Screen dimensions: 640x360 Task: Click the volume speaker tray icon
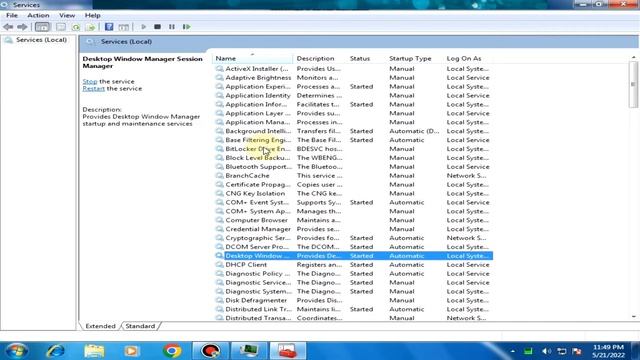point(546,351)
